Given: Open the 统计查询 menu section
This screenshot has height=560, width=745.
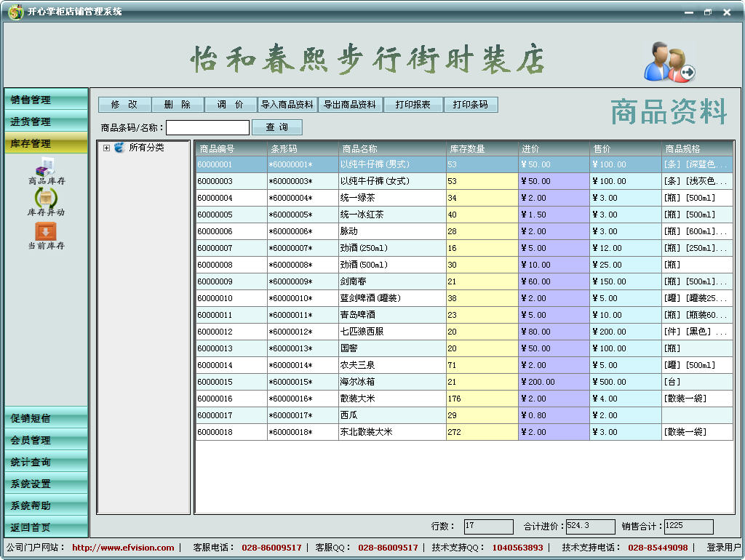Looking at the screenshot, I should pyautogui.click(x=46, y=462).
